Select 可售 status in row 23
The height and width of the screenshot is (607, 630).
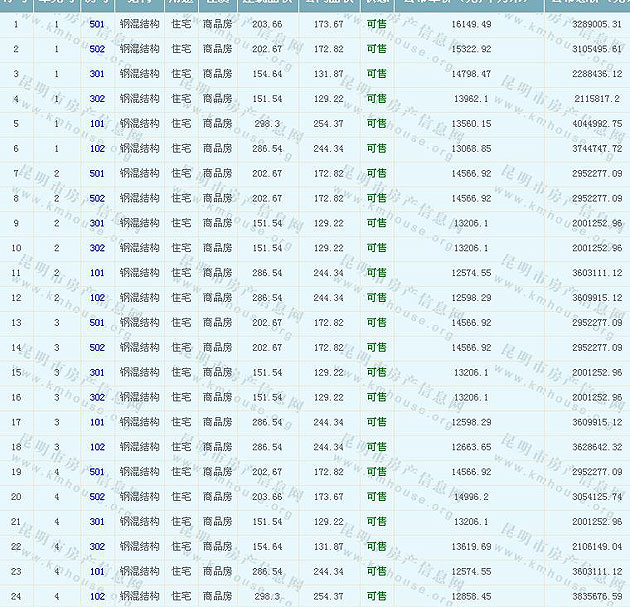376,572
